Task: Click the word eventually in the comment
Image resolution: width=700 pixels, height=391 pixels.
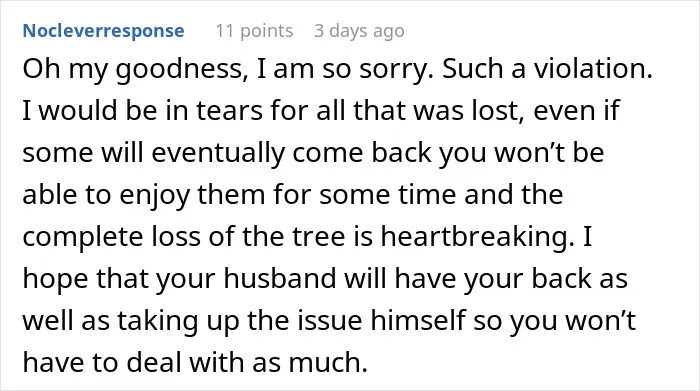Action: tap(218, 153)
